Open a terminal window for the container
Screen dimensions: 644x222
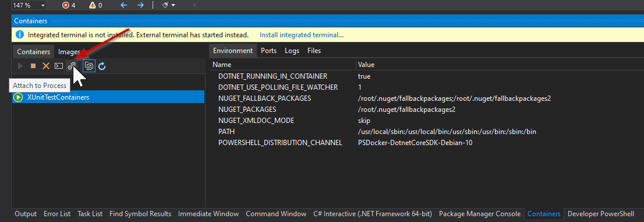click(59, 66)
